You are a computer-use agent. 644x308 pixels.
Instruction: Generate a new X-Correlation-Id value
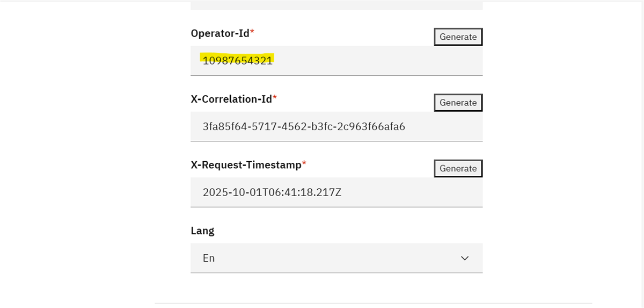tap(458, 103)
